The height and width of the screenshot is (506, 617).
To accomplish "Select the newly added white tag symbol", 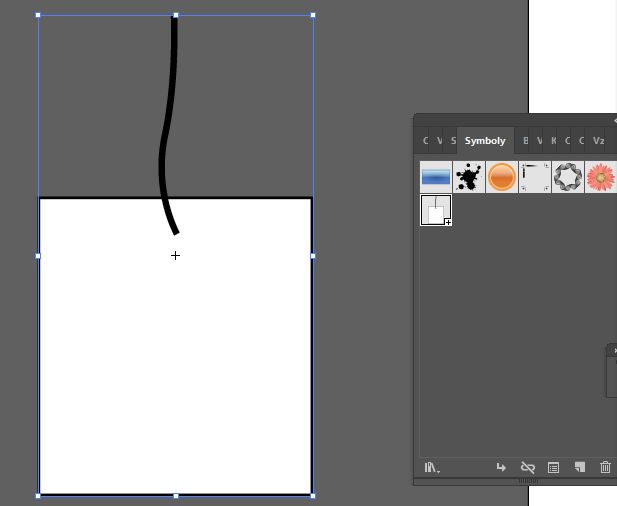I will click(x=436, y=210).
